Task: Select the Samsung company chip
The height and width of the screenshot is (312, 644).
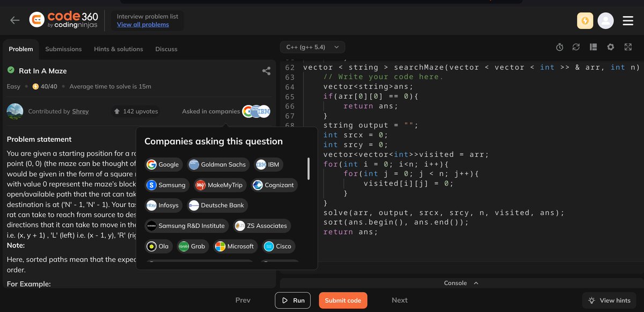Action: (x=167, y=185)
